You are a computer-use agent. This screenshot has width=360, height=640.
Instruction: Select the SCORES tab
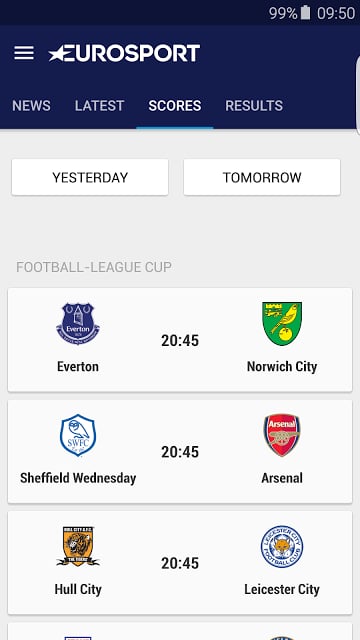[175, 106]
